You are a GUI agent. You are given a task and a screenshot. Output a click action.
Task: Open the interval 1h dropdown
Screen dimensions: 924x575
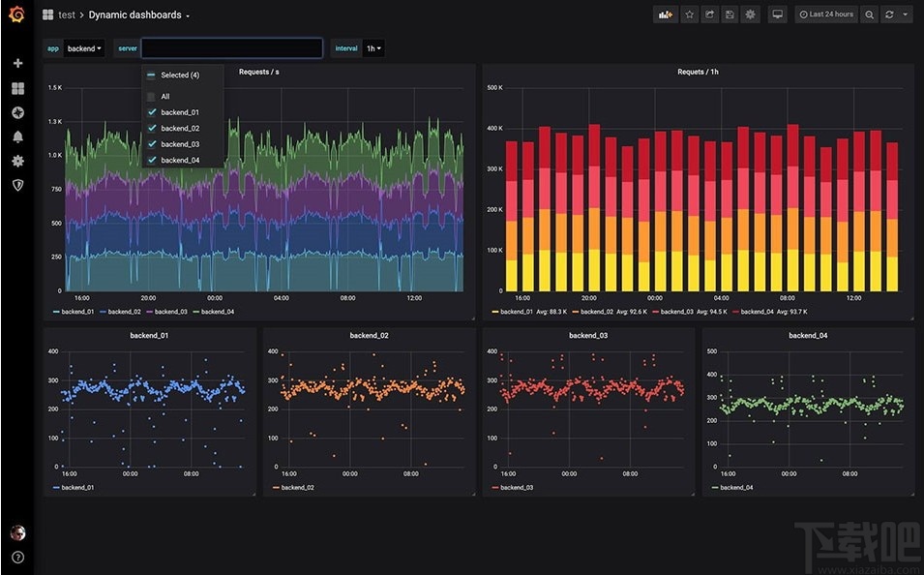371,47
